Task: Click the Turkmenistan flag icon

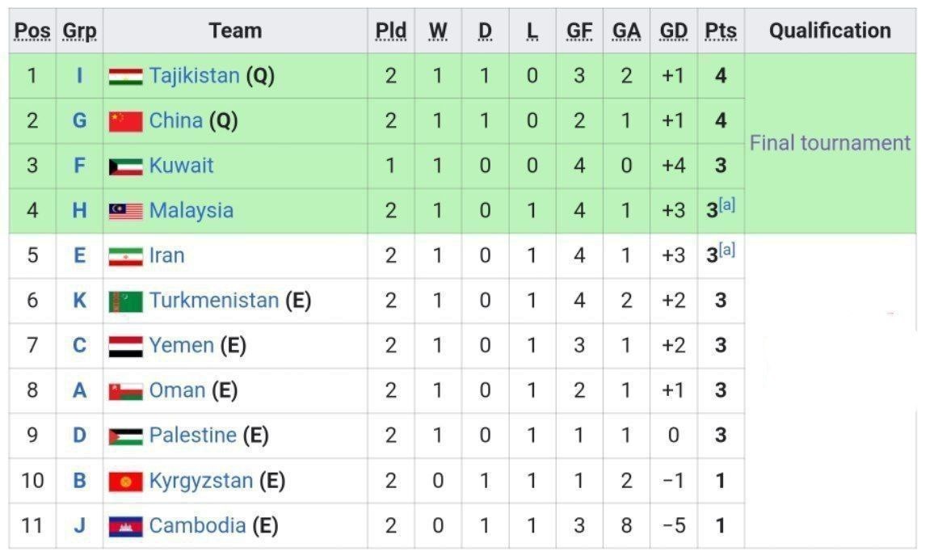Action: 125,302
